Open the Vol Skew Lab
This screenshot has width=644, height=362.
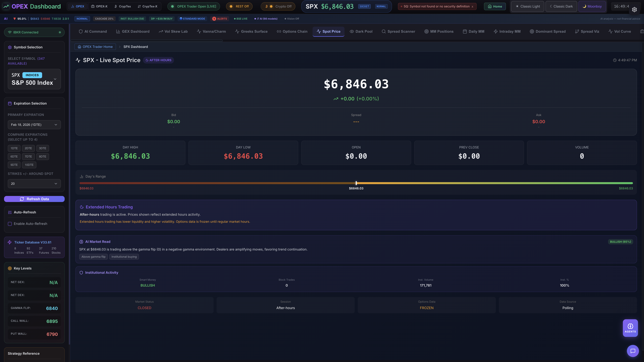pyautogui.click(x=173, y=31)
